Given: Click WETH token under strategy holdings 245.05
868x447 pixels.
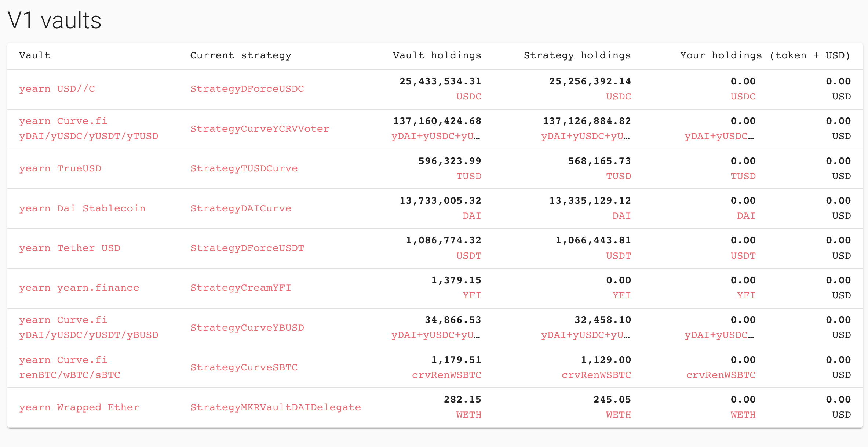Looking at the screenshot, I should (x=619, y=415).
